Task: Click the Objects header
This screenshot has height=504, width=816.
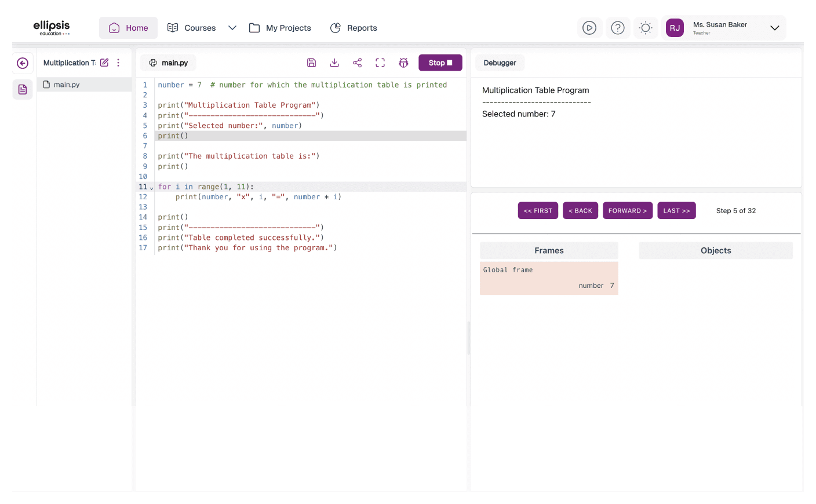Action: coord(716,250)
